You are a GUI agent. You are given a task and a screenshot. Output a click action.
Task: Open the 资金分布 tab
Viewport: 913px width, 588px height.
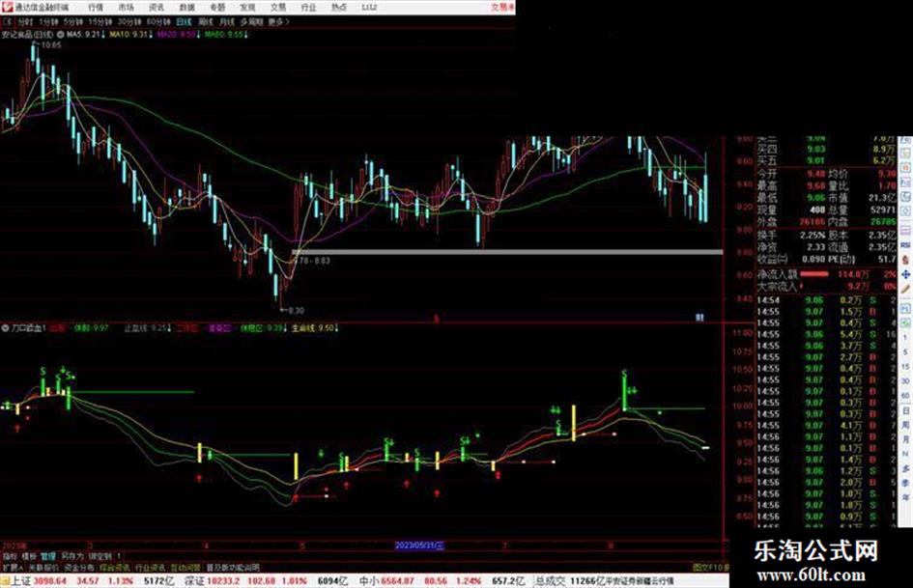pos(79,567)
